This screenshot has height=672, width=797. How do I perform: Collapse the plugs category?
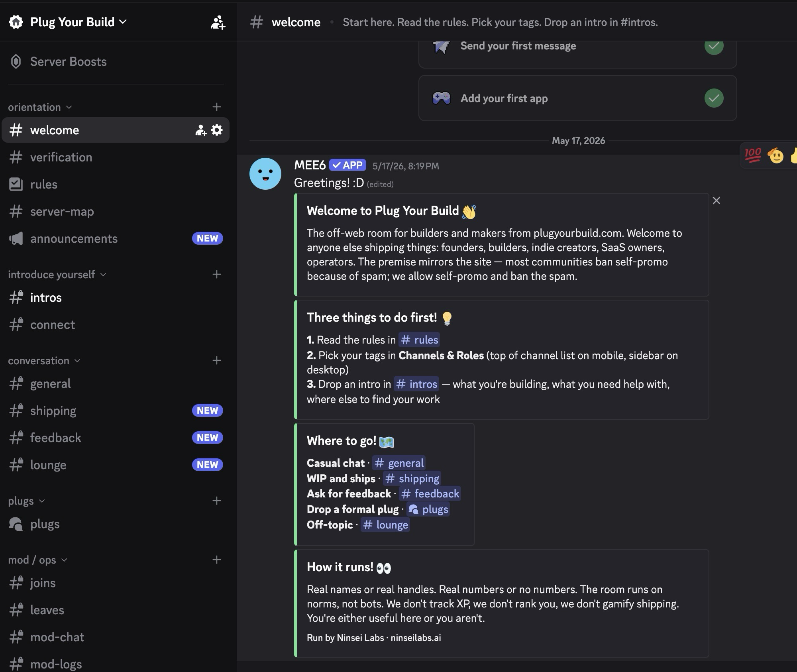[x=26, y=501]
